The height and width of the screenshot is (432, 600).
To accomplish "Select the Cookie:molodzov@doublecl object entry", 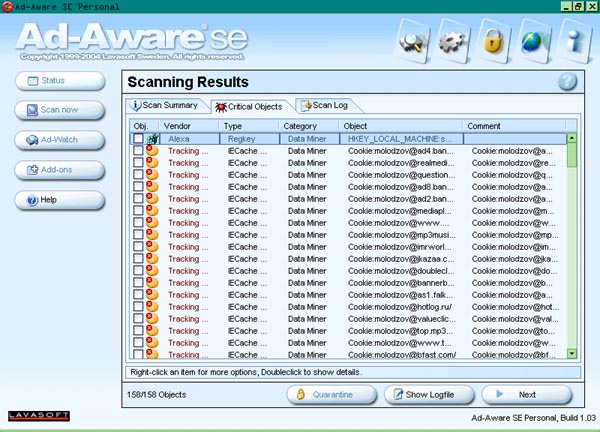I will tap(401, 271).
